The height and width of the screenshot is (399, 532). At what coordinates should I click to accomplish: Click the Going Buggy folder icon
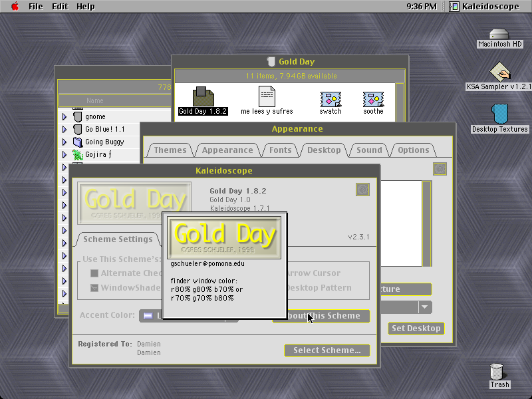click(78, 142)
